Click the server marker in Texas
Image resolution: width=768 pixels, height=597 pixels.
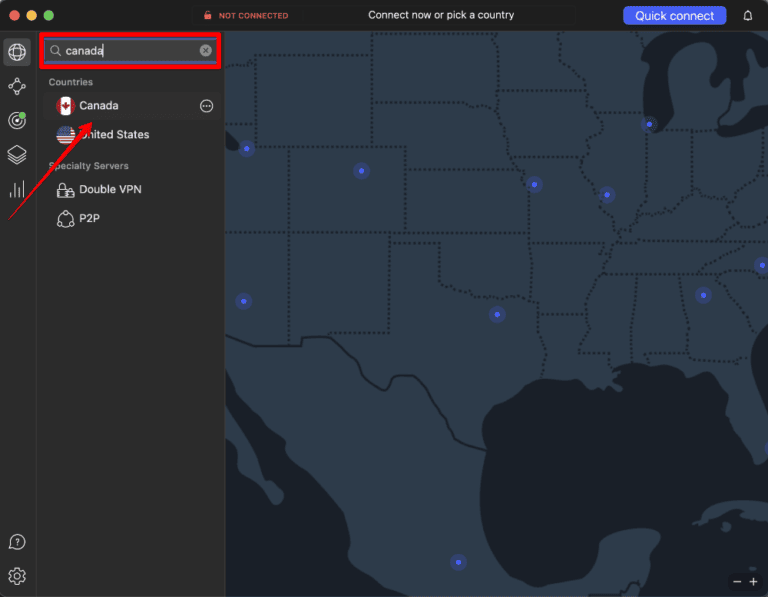tap(497, 314)
